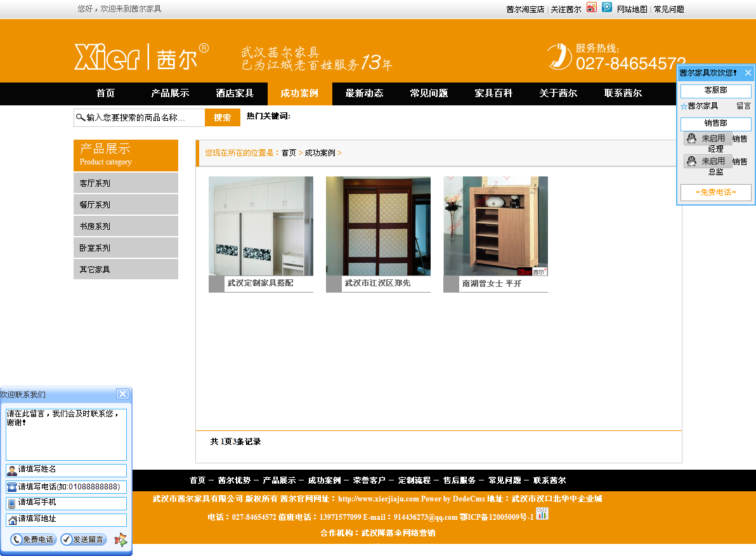Click the 发送留言 send message button
The height and width of the screenshot is (556, 756).
coord(84,539)
